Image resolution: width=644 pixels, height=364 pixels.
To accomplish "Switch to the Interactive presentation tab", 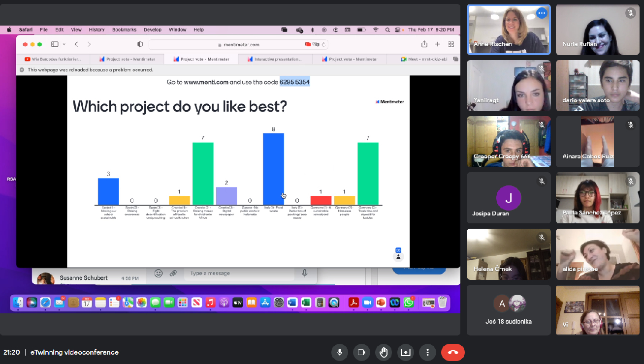I will pyautogui.click(x=275, y=59).
